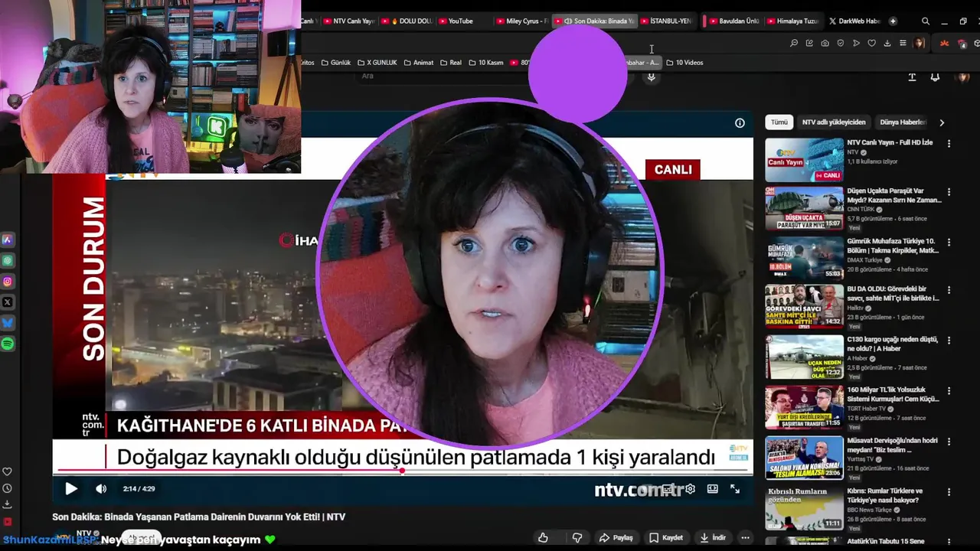The height and width of the screenshot is (551, 980).
Task: Open video settings gear
Action: 690,489
